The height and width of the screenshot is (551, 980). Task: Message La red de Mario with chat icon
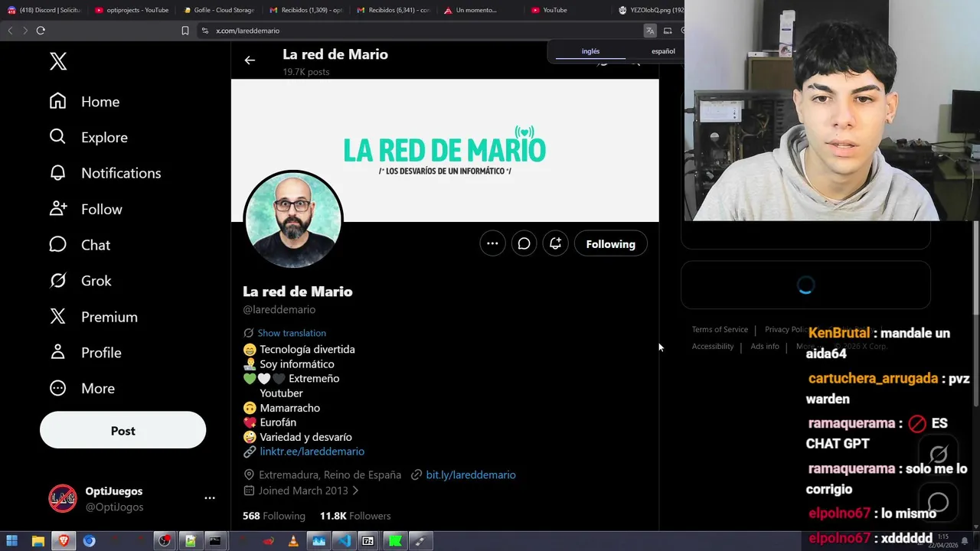524,244
